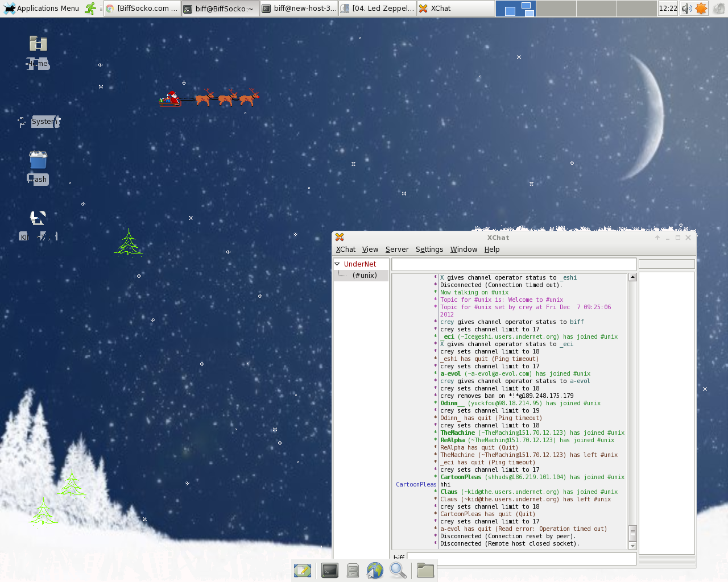Close the XChat window
Image resolution: width=728 pixels, height=582 pixels.
tap(688, 238)
